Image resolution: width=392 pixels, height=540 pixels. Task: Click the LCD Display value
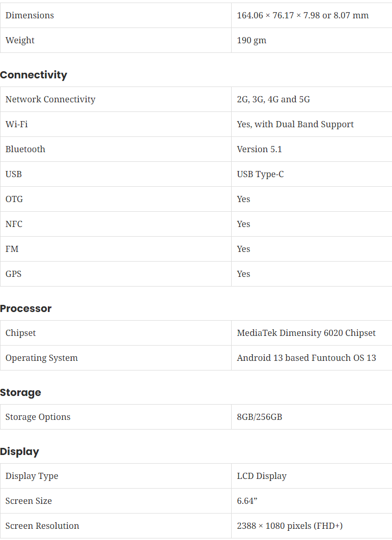262,476
